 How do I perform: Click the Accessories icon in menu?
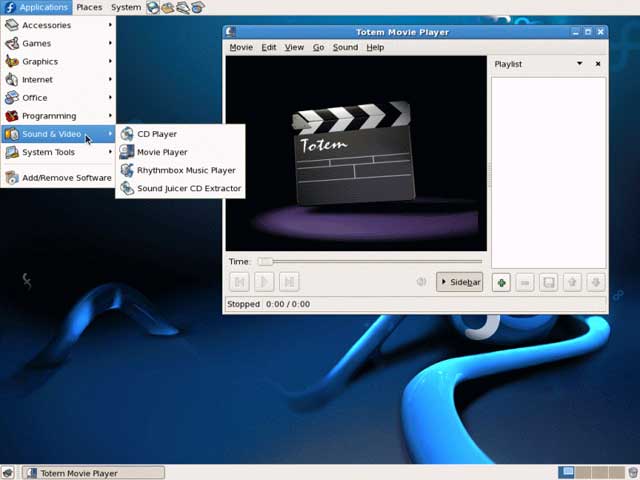11,25
